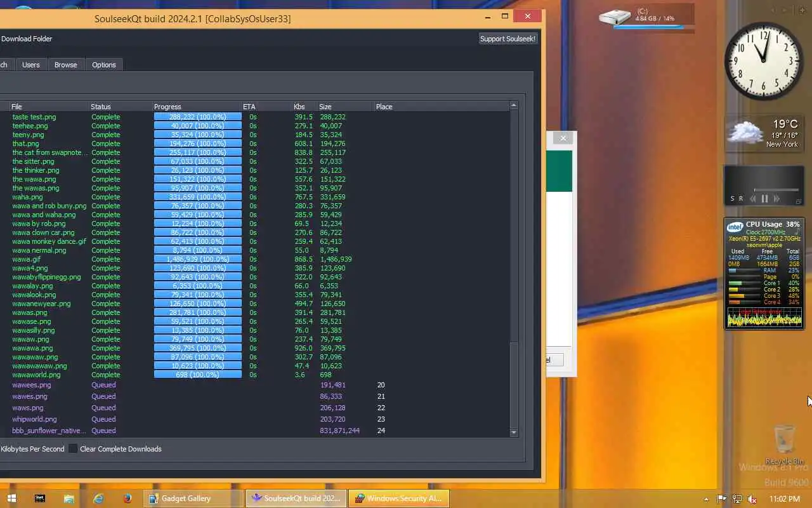Select the taste test.png download row
812x508 pixels.
(x=254, y=117)
